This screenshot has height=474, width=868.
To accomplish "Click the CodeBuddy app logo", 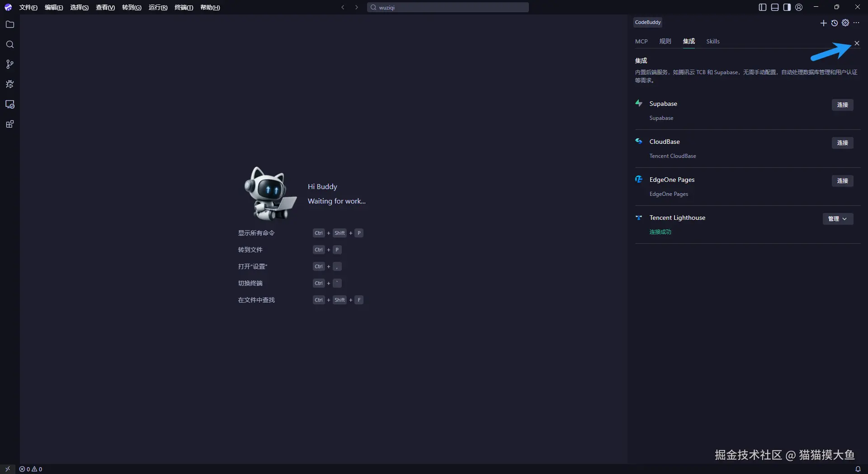I will click(x=8, y=7).
